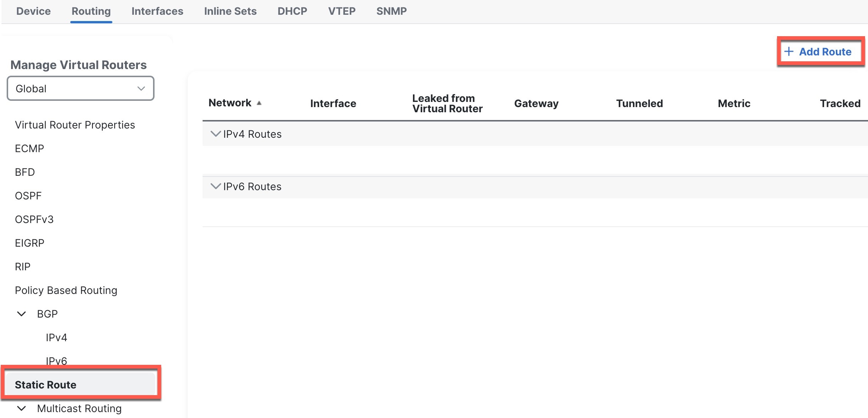The height and width of the screenshot is (418, 868).
Task: Collapse the BGP tree chevron
Action: [x=21, y=314]
